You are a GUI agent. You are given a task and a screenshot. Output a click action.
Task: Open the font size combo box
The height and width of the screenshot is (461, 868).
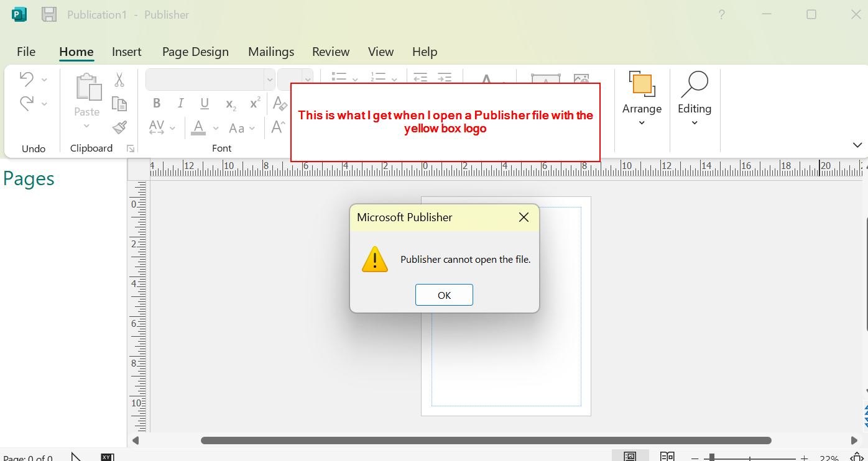(x=295, y=80)
